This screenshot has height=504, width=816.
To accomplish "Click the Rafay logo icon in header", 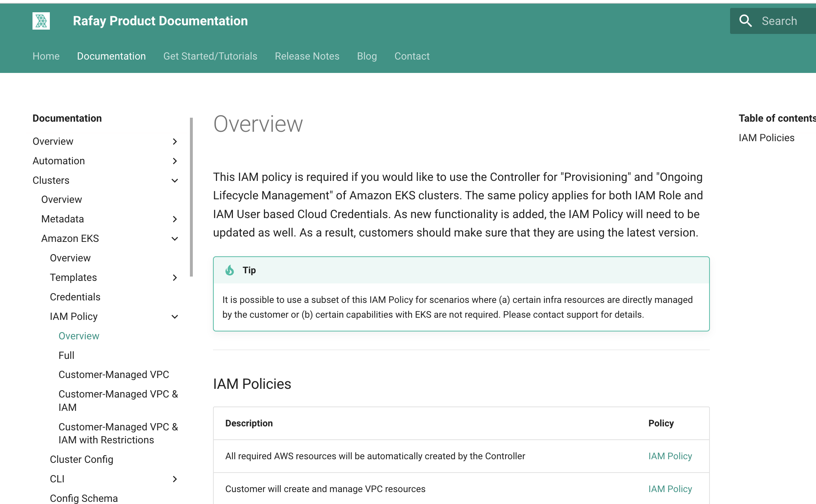I will pyautogui.click(x=41, y=21).
